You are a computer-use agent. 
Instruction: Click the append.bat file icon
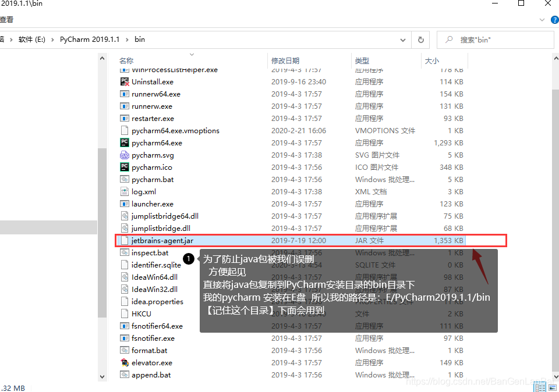pyautogui.click(x=125, y=375)
